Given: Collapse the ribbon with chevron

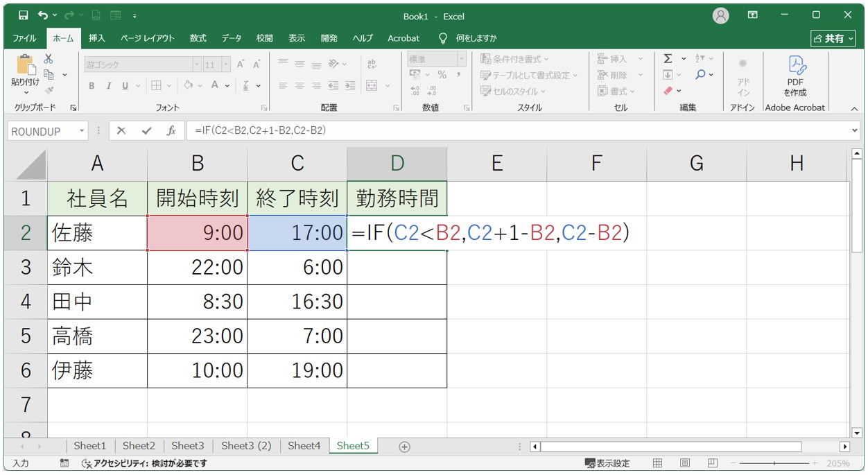Looking at the screenshot, I should coord(853,108).
